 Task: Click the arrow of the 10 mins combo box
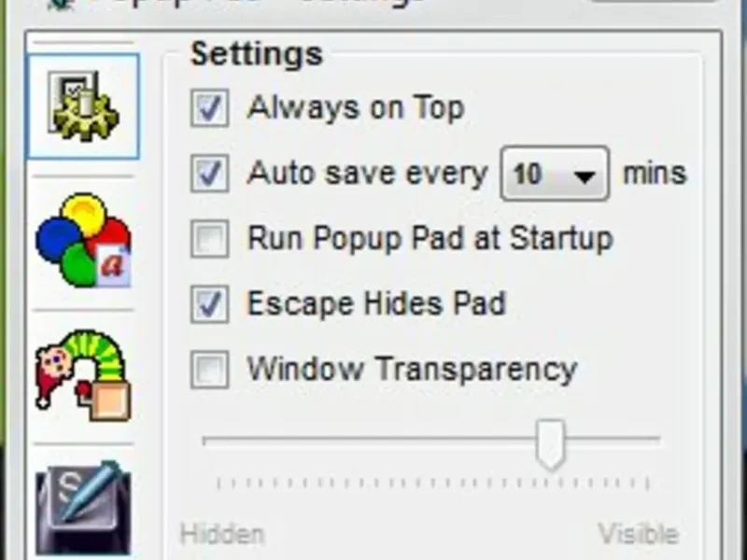tap(585, 176)
